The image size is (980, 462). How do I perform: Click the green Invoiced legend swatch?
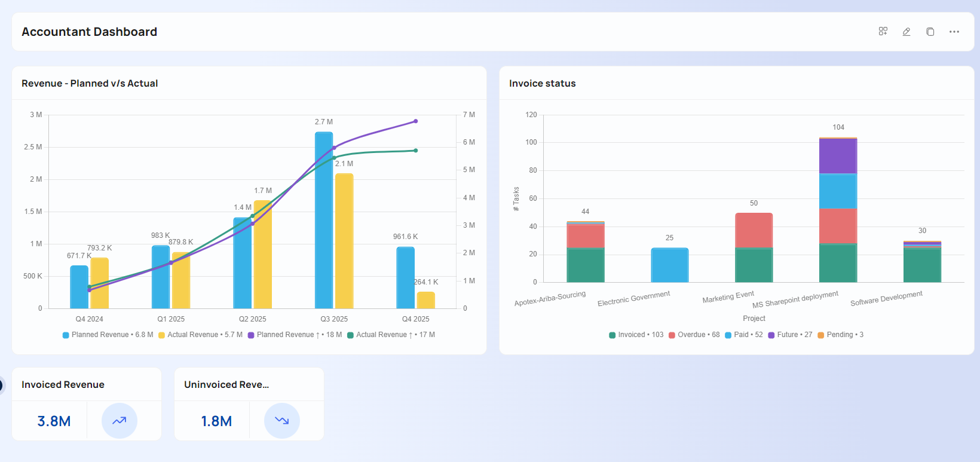612,335
